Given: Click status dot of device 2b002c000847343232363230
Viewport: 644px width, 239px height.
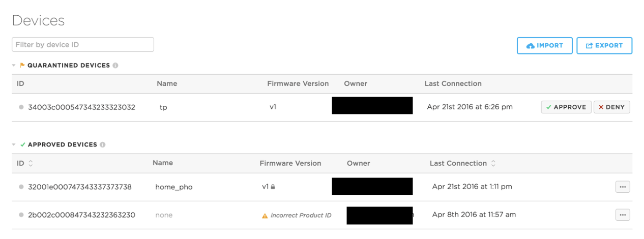Looking at the screenshot, I should pos(21,215).
